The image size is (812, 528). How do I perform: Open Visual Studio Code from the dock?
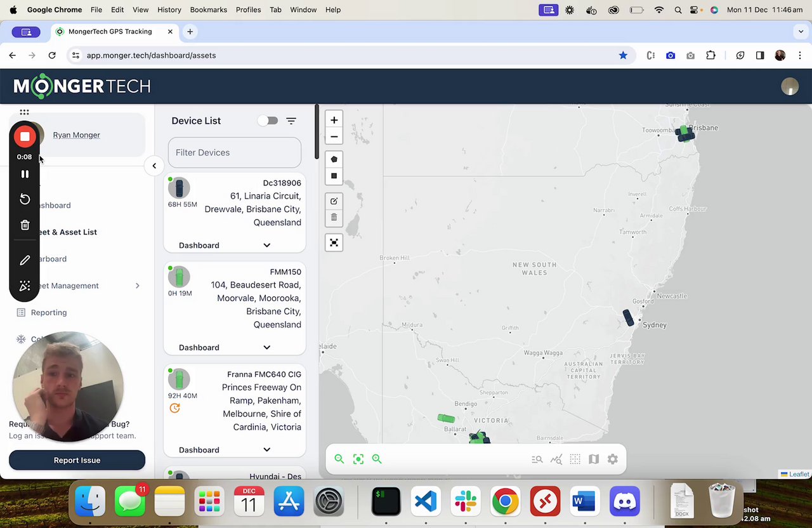(426, 502)
